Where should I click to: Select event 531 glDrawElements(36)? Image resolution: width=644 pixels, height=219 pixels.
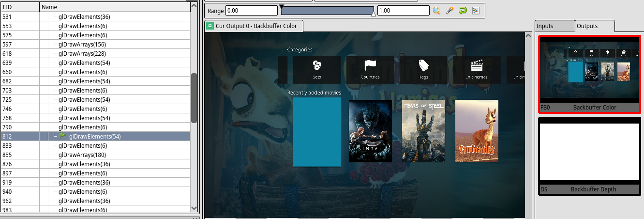[x=95, y=17]
